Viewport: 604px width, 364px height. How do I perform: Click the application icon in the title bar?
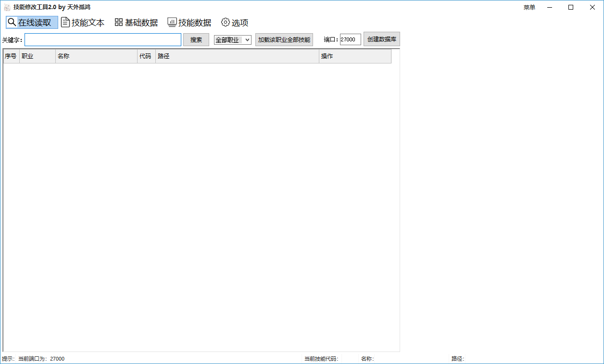(x=7, y=7)
